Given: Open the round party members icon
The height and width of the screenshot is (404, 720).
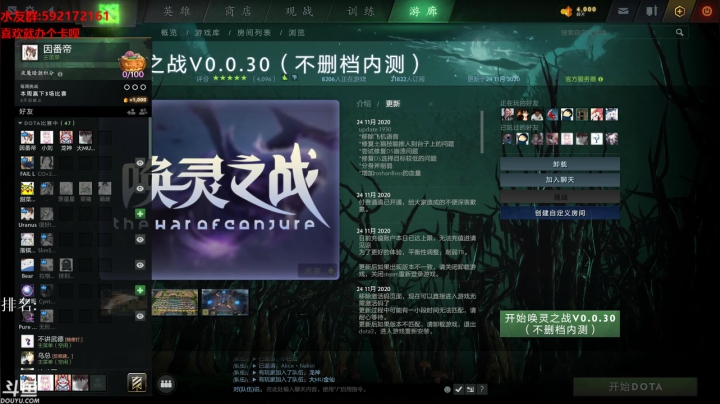Looking at the screenshot, I should [x=166, y=384].
